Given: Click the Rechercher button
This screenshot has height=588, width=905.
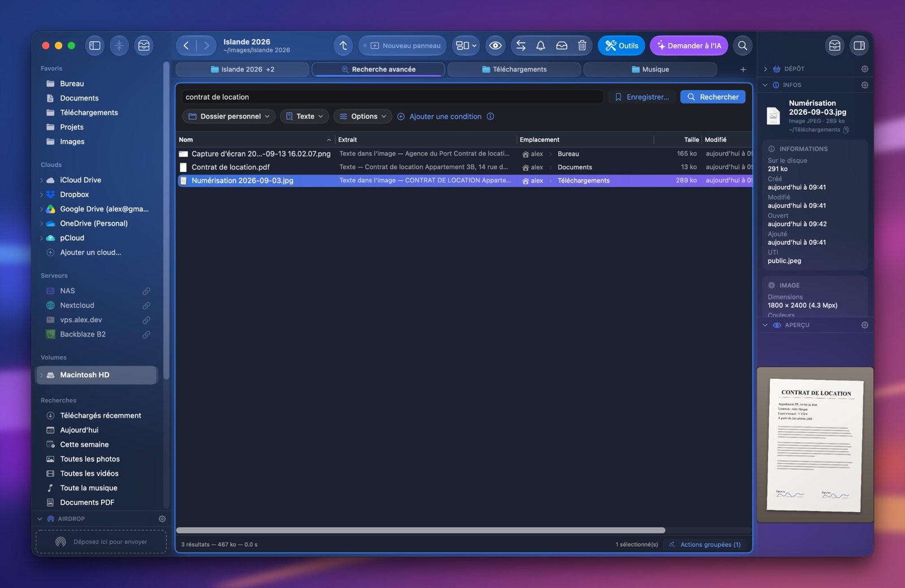Looking at the screenshot, I should click(713, 97).
